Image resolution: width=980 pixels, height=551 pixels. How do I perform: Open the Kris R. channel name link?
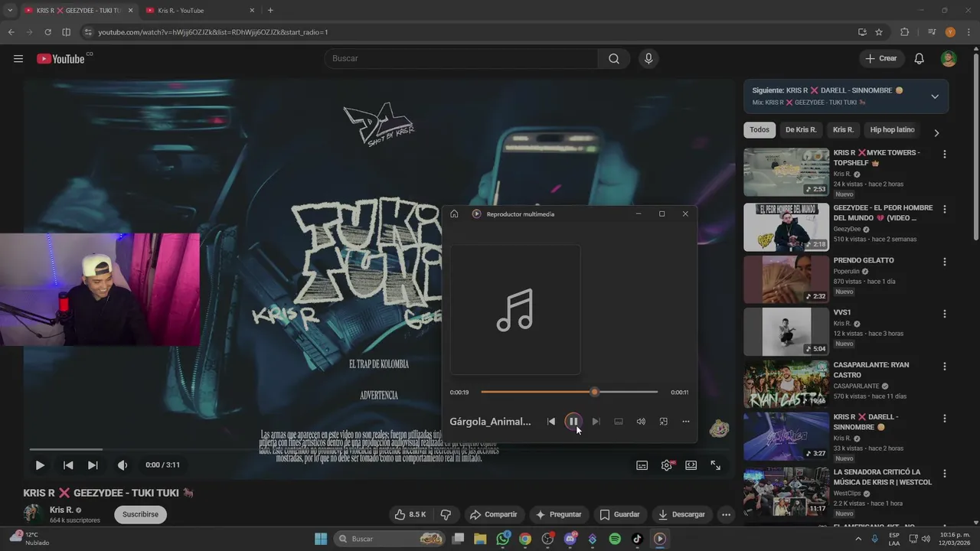click(61, 510)
